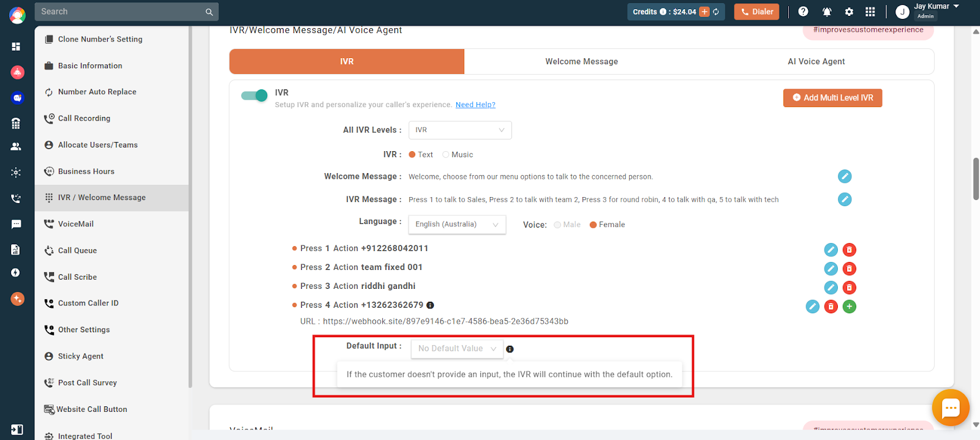Open Business Hours menu item
The image size is (980, 440).
tap(111, 171)
